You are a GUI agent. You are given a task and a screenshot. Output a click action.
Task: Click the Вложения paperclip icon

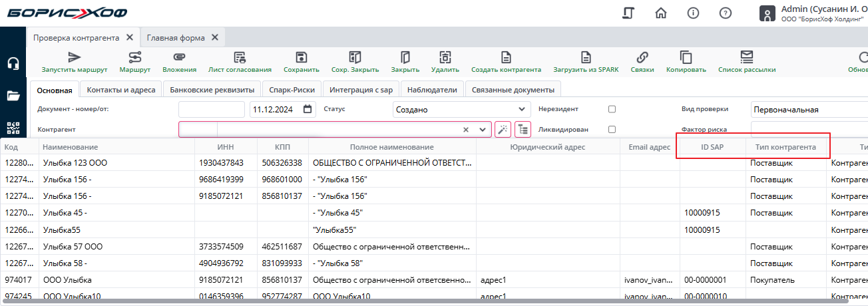tap(179, 58)
